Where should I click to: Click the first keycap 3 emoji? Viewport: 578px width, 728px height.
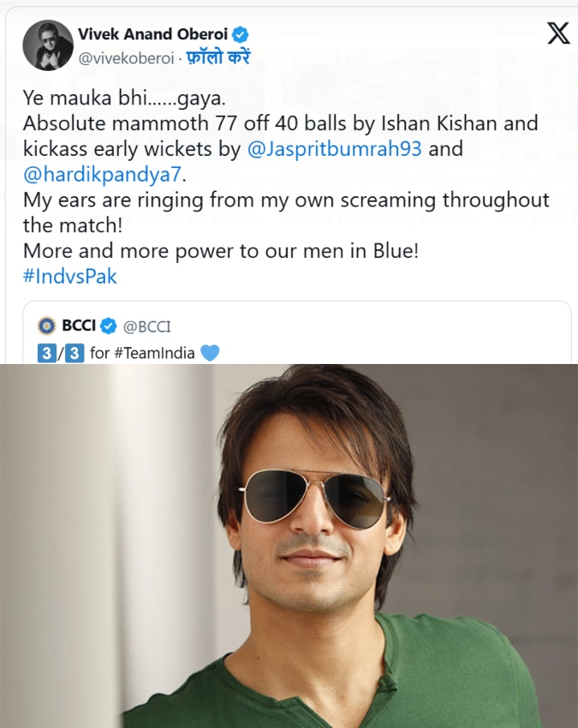point(46,354)
